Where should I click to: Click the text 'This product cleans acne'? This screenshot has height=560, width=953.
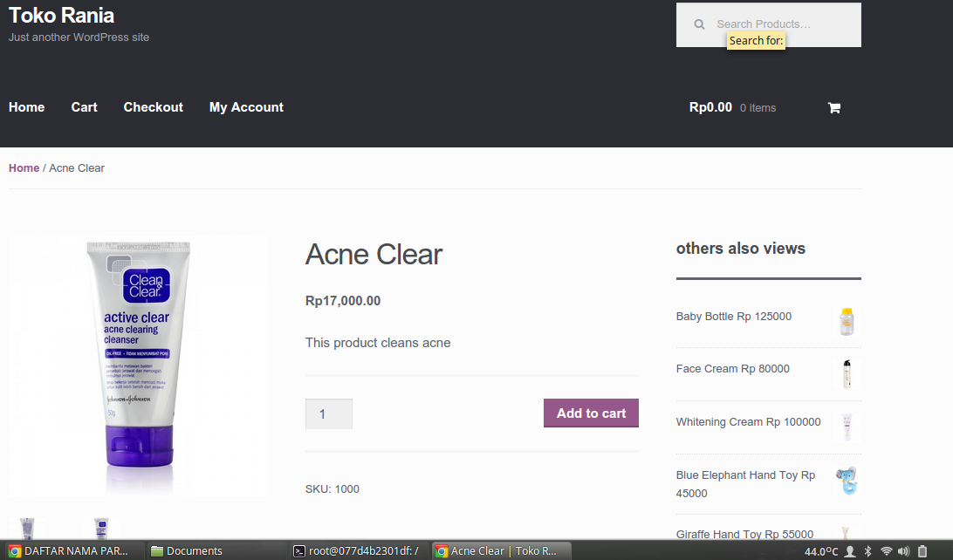377,343
